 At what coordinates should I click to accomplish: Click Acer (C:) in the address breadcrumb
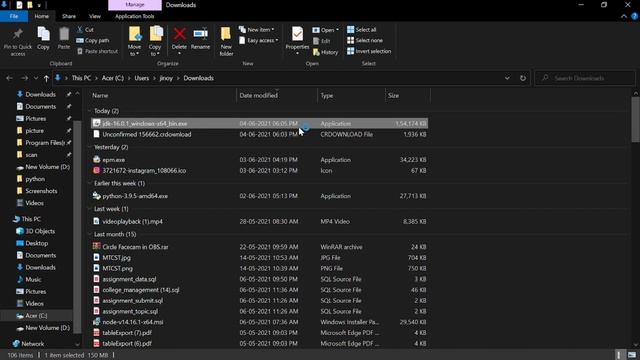(x=113, y=78)
